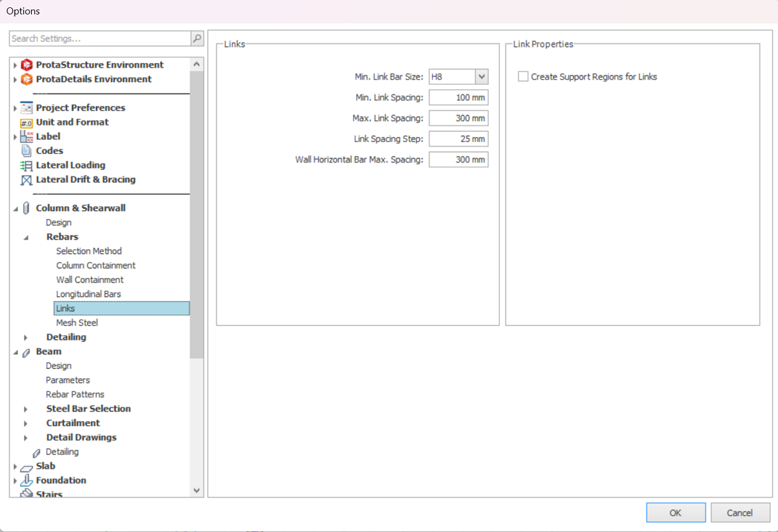This screenshot has width=778, height=532.
Task: Collapse the Column & Shearwall tree node
Action: point(16,208)
